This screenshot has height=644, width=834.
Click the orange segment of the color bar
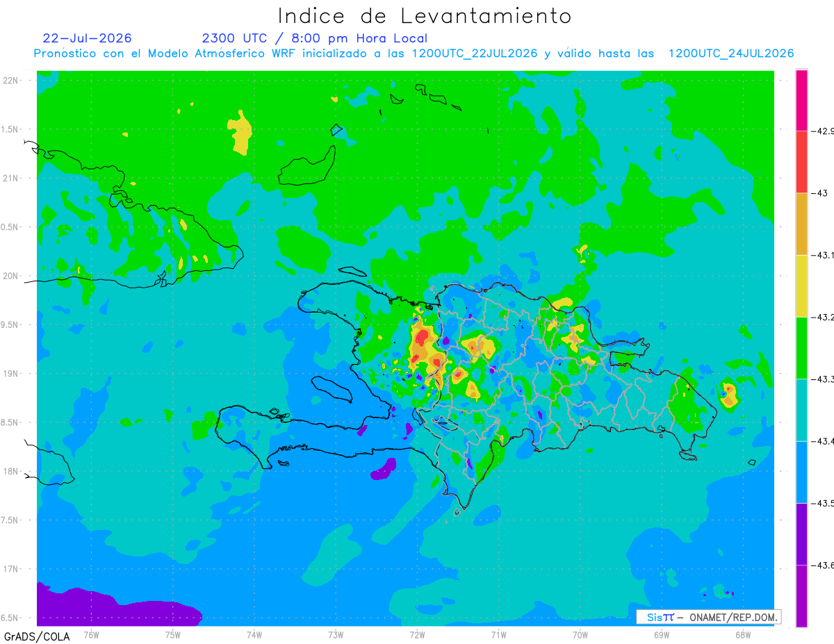[x=801, y=224]
